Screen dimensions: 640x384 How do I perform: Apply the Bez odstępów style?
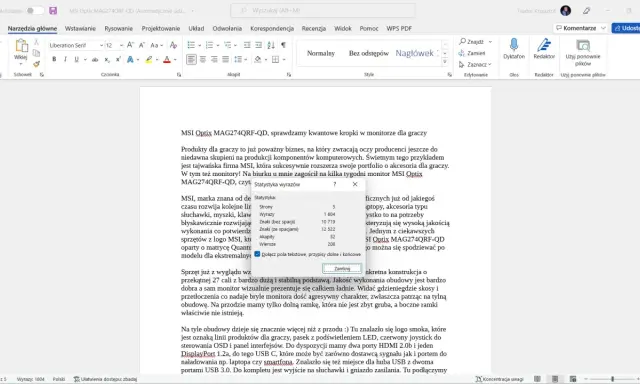[x=369, y=53]
